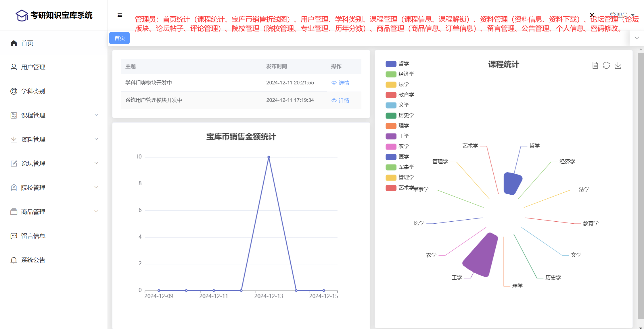Click the hamburger menu collapse icon

coord(120,15)
